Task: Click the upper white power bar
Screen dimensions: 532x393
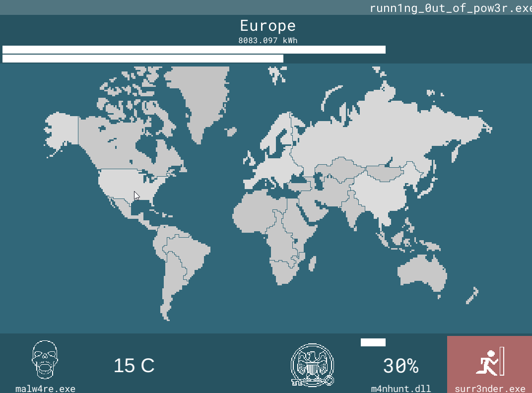Action: pyautogui.click(x=194, y=50)
